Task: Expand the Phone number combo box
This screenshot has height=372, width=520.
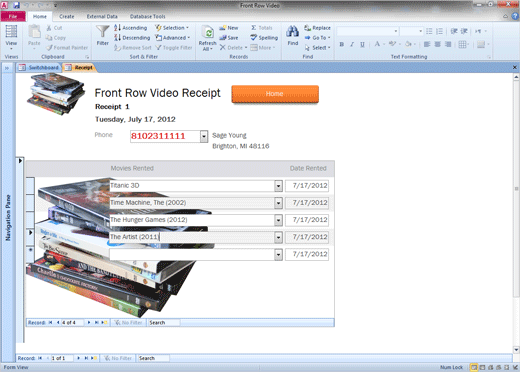Action: coord(204,136)
